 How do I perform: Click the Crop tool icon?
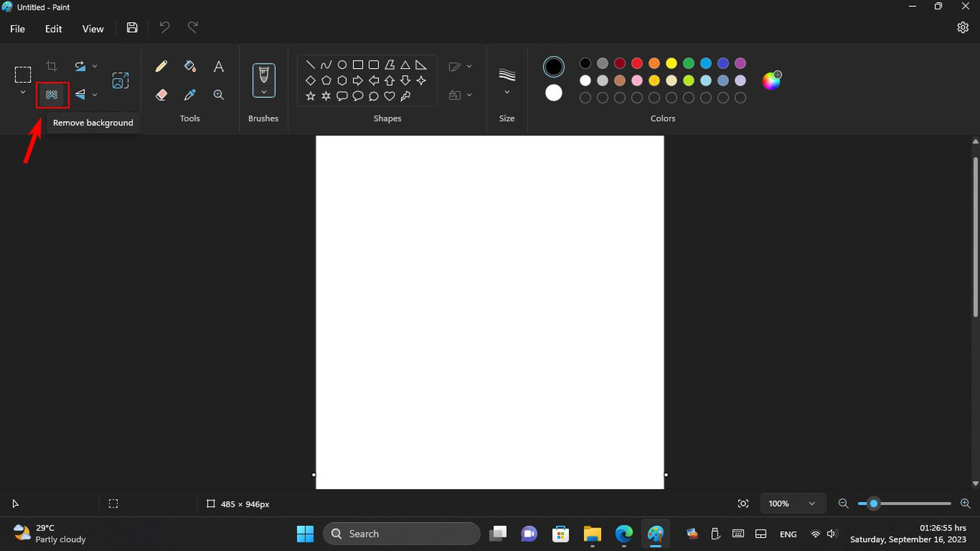[52, 67]
